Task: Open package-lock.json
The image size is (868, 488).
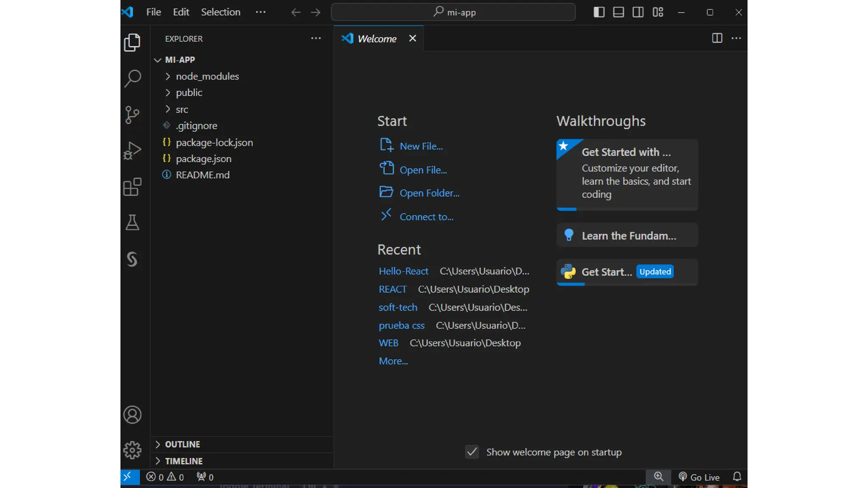Action: [242, 142]
